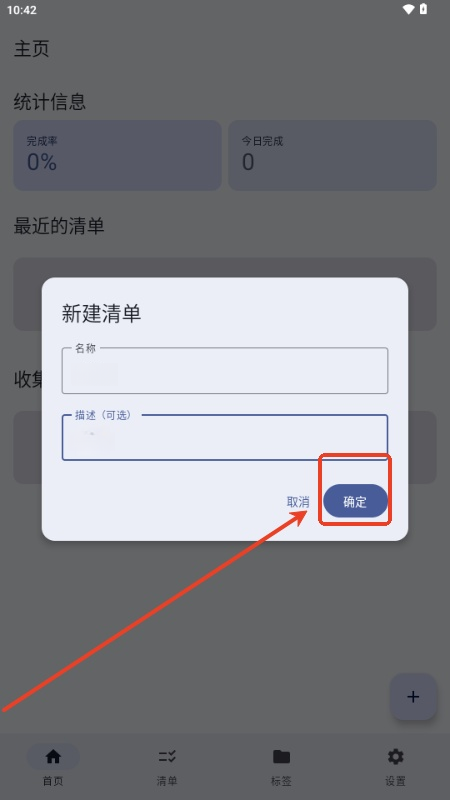The height and width of the screenshot is (800, 450).
Task: Open the 清单 checklist icon
Action: tap(167, 756)
